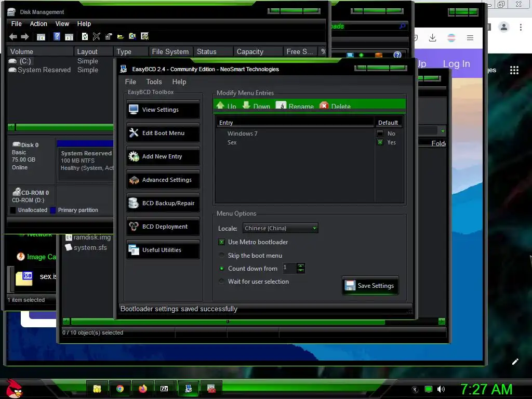Click the Disk Management horizontal green scrollbar
Image resolution: width=532 pixels, height=399 pixels.
[64, 127]
